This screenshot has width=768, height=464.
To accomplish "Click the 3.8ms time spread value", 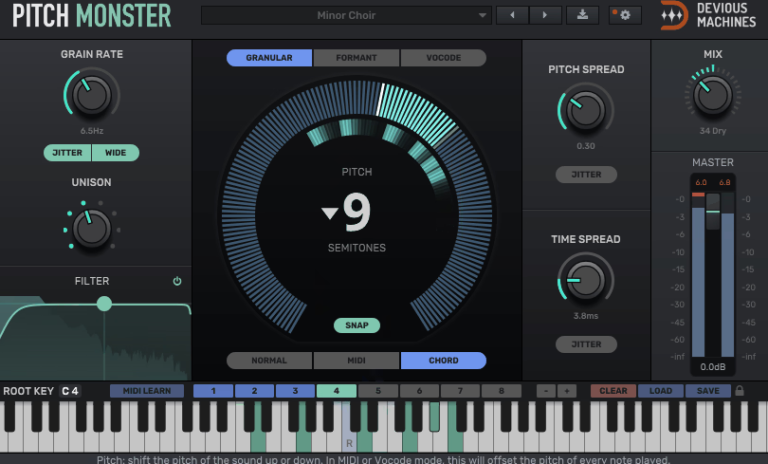I will click(586, 316).
